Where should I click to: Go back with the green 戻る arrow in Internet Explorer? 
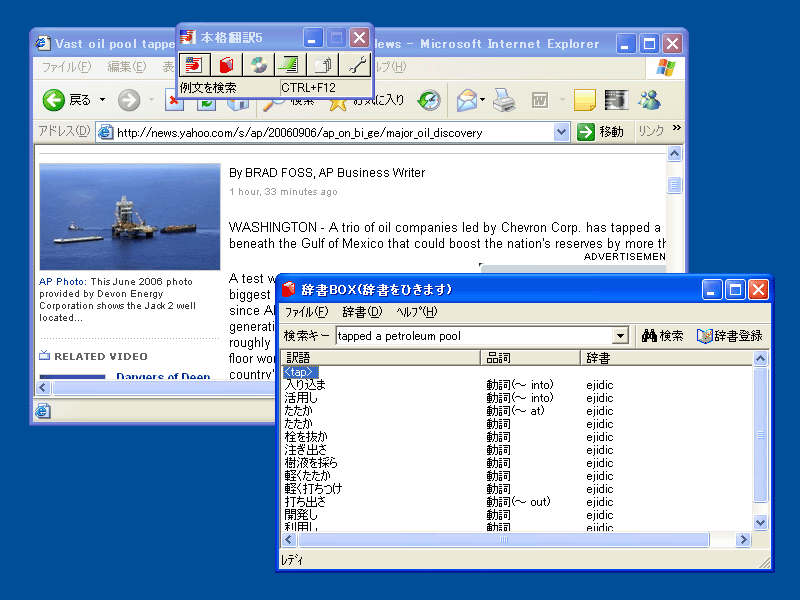coord(54,100)
